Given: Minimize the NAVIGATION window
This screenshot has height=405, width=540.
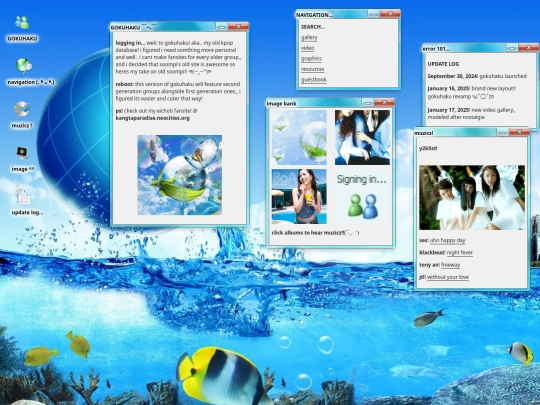Looking at the screenshot, I should click(x=374, y=14).
